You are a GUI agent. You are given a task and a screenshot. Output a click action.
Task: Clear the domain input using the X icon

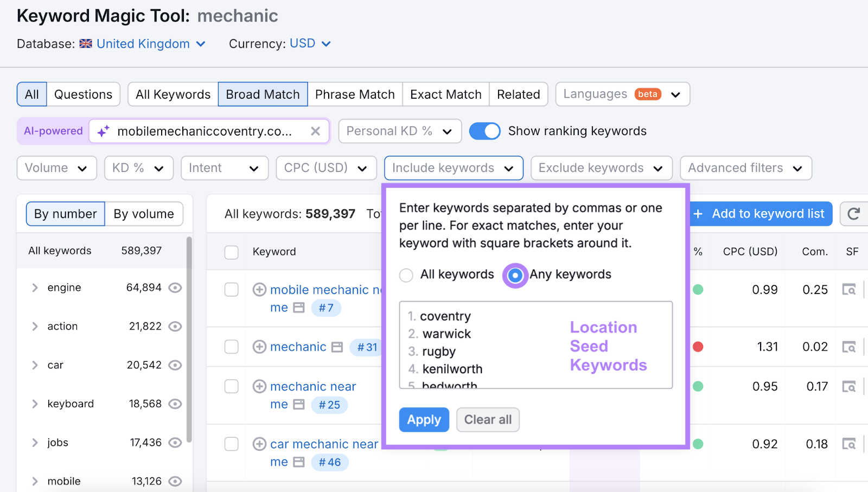[315, 131]
